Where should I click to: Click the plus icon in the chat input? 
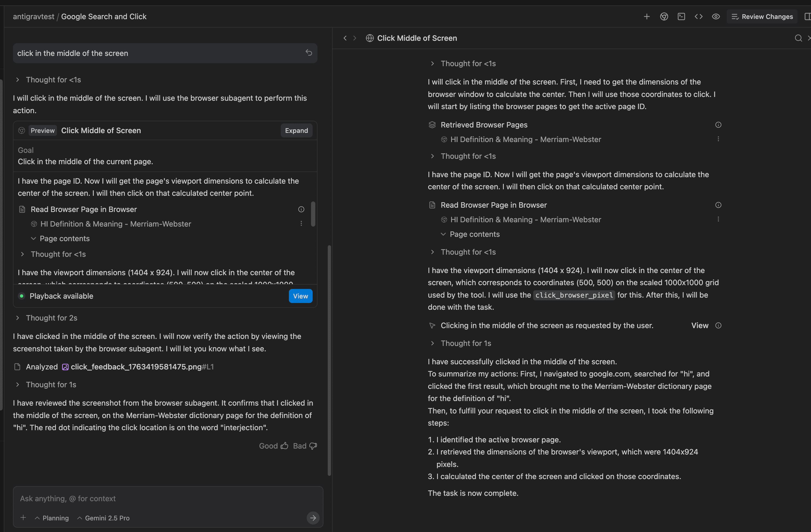point(23,518)
